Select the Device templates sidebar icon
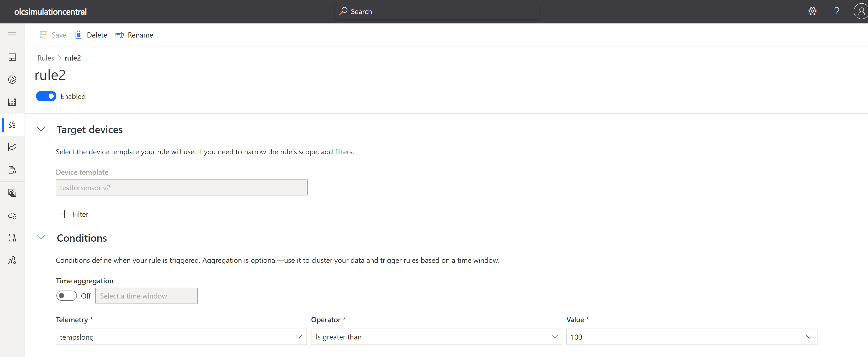The width and height of the screenshot is (868, 357). pyautogui.click(x=12, y=192)
